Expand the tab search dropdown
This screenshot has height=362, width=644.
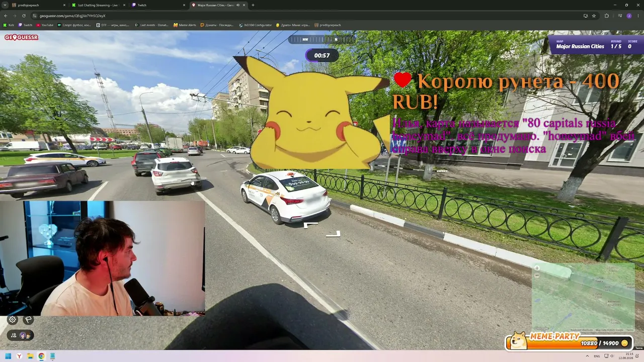[x=6, y=5]
